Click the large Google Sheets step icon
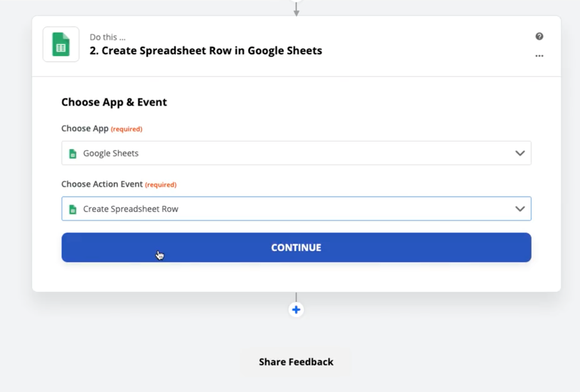 (x=61, y=44)
